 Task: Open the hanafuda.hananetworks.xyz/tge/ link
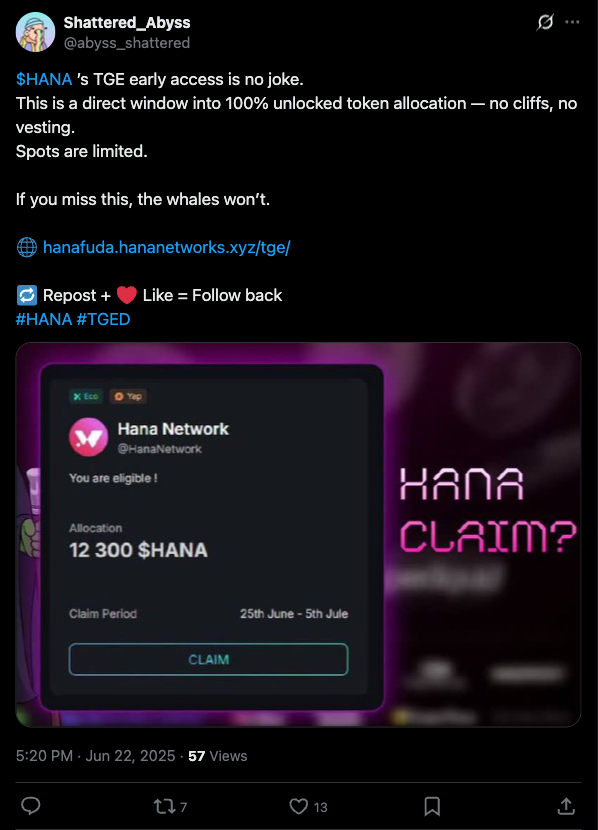pyautogui.click(x=166, y=247)
